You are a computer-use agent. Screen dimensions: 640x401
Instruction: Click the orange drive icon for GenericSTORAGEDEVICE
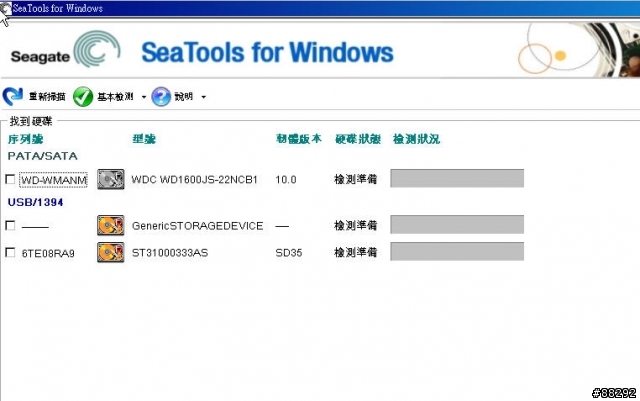(111, 225)
